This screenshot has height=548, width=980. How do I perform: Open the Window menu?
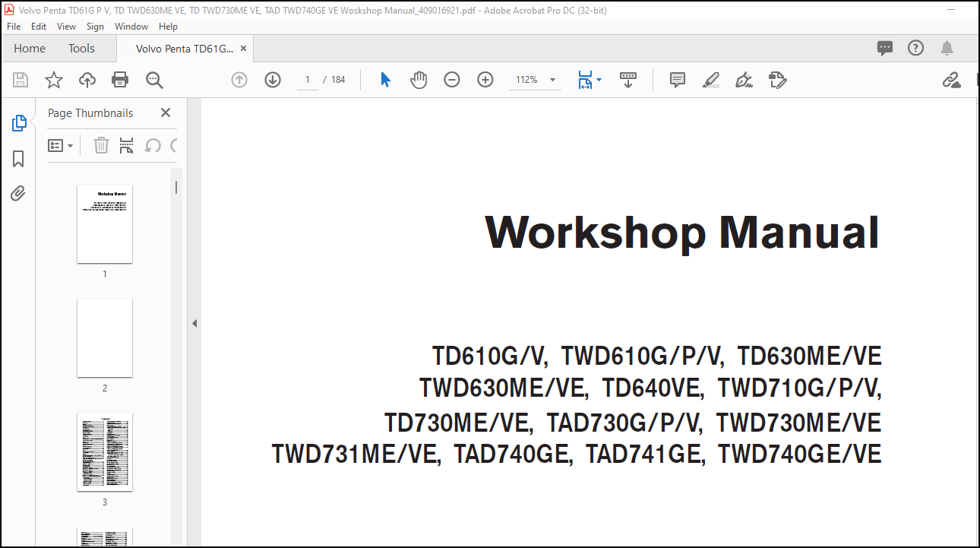point(131,27)
